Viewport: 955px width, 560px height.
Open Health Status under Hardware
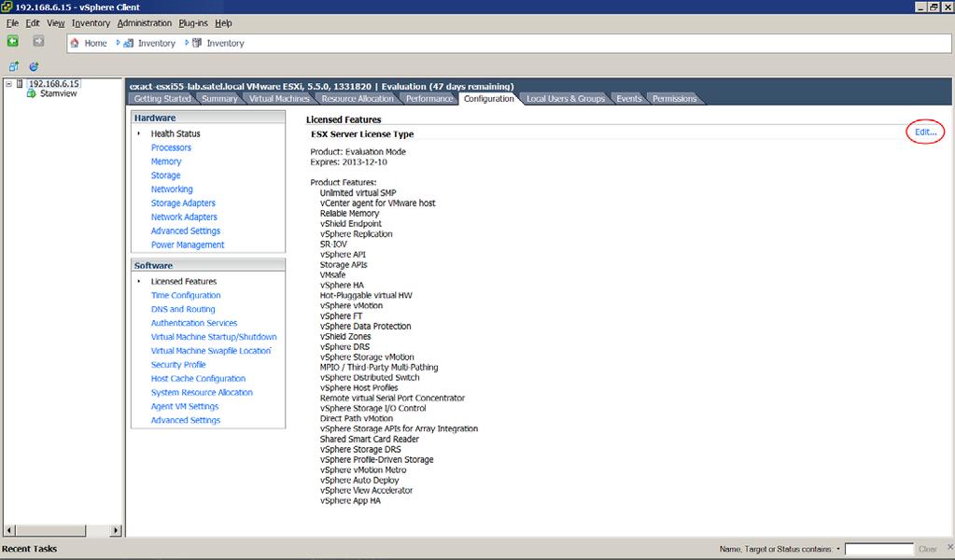[x=176, y=133]
